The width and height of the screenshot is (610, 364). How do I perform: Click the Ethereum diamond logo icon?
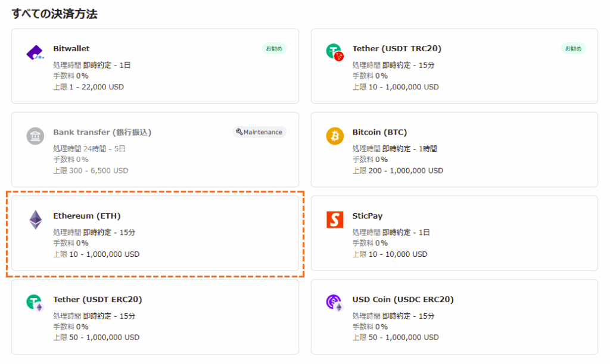tap(35, 220)
